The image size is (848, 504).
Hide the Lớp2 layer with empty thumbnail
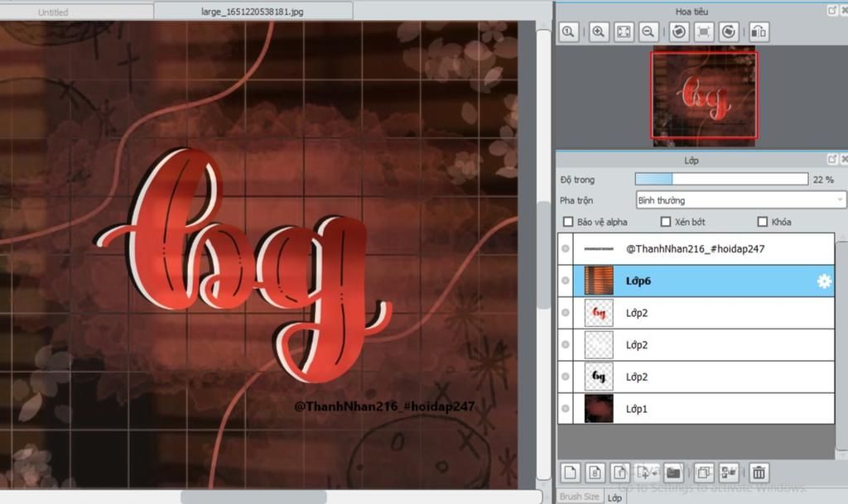[565, 344]
